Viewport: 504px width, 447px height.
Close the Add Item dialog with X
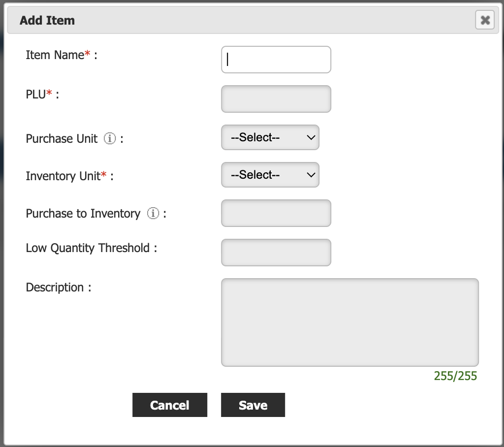(x=485, y=20)
